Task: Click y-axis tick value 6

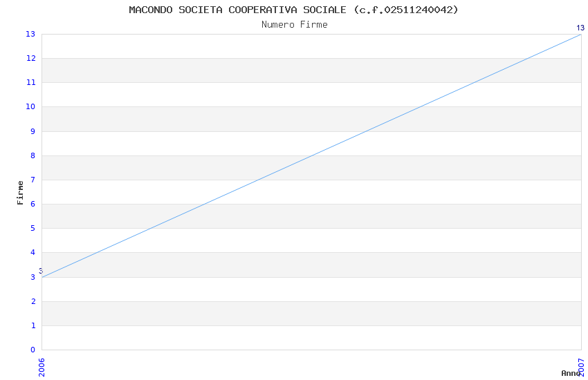Action: pos(33,204)
